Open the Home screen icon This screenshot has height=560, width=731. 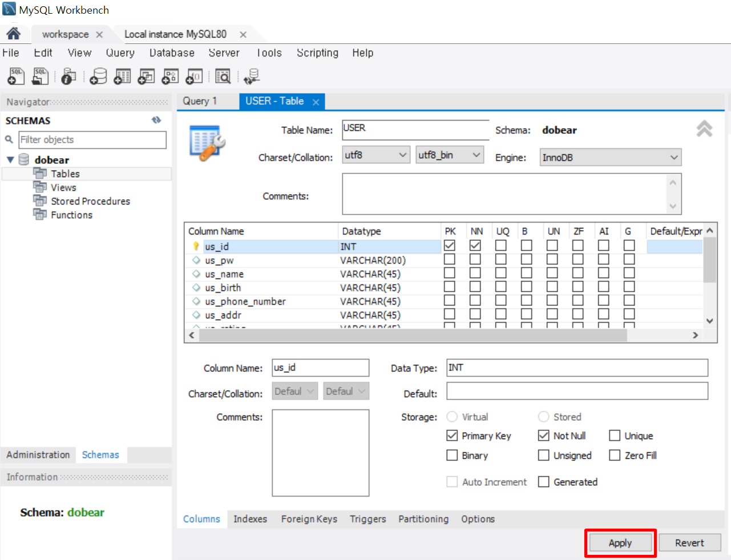(x=14, y=34)
